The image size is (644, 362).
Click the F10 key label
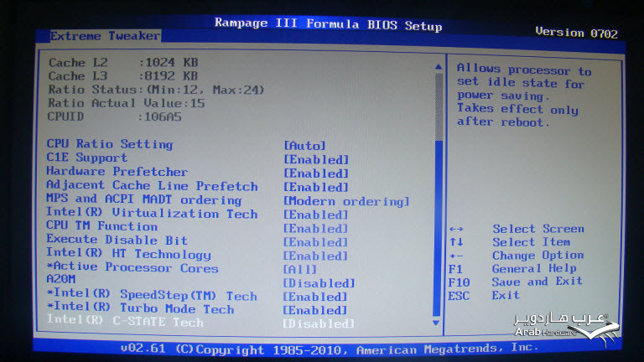tap(459, 282)
